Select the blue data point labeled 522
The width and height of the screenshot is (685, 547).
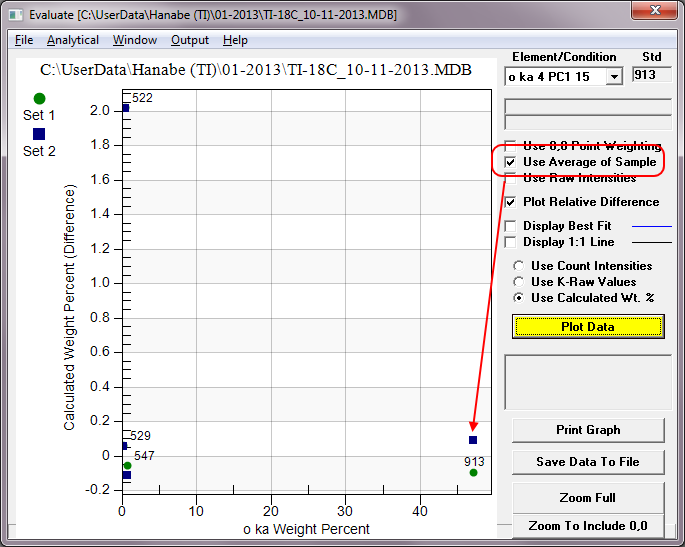pos(125,107)
